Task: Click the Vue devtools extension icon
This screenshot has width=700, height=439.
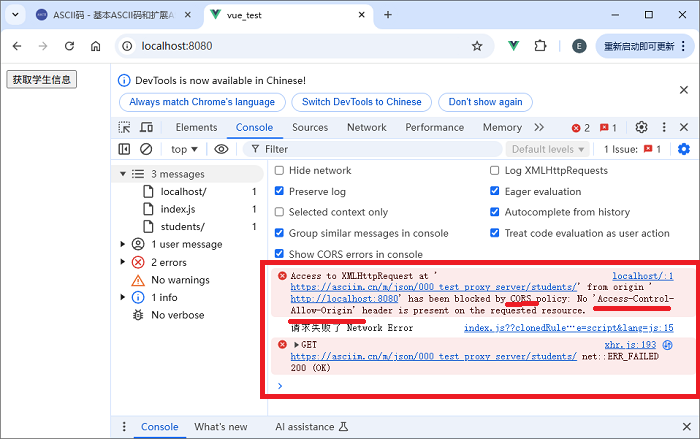Action: (x=512, y=46)
